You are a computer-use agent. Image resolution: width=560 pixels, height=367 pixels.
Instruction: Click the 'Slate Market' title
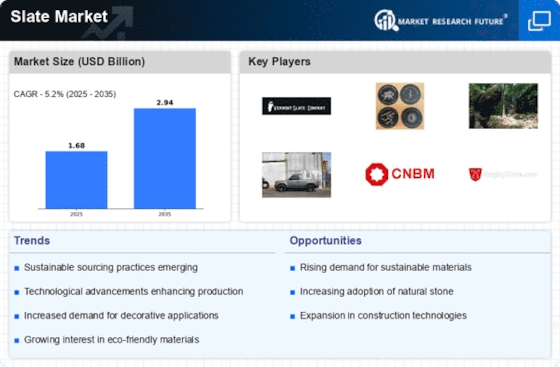coord(59,16)
